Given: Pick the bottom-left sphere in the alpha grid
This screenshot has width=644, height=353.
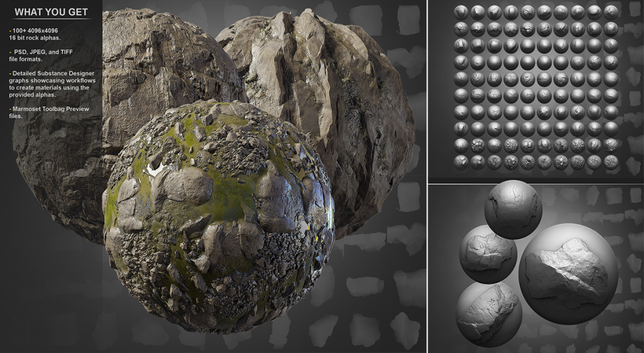Looking at the screenshot, I should pos(461,162).
